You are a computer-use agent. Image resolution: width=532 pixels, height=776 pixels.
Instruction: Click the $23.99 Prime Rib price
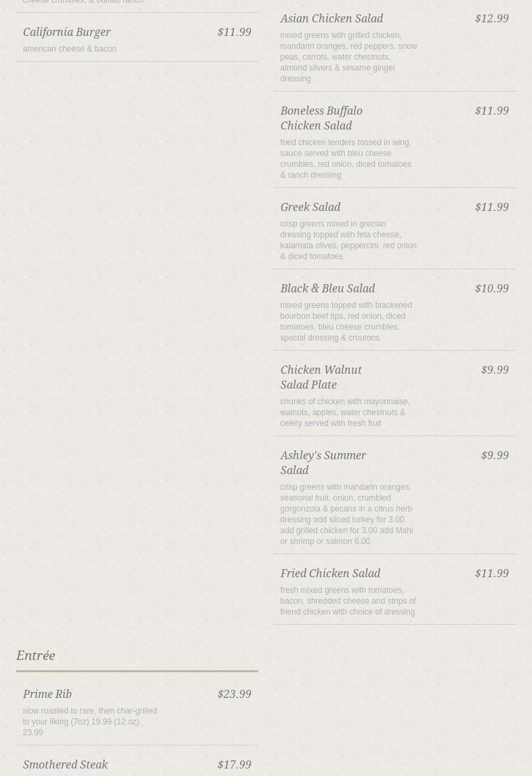pyautogui.click(x=234, y=695)
